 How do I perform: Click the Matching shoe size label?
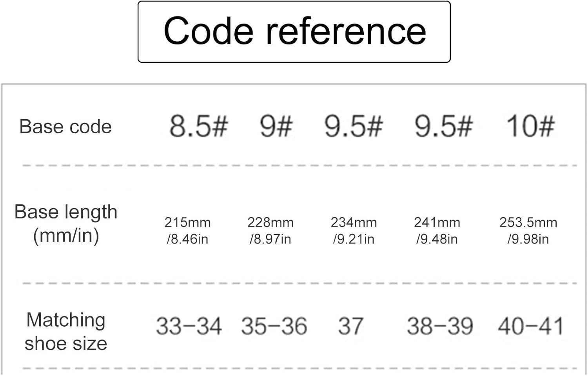tap(65, 331)
